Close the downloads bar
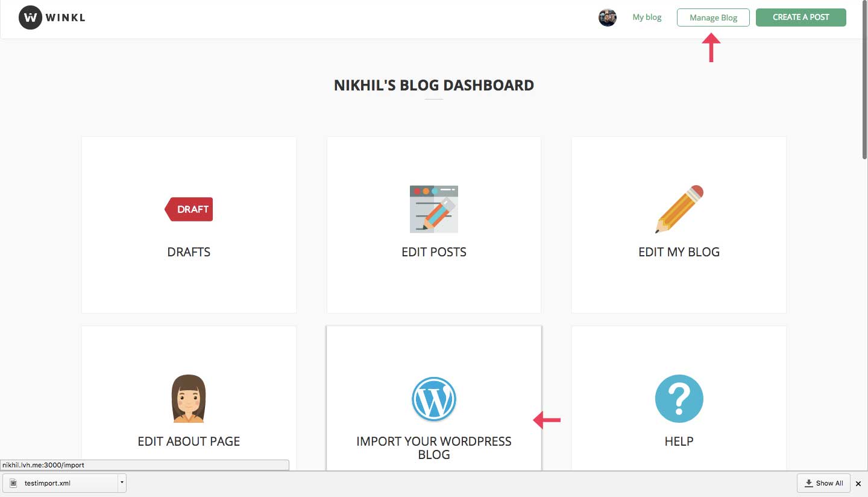This screenshot has width=868, height=497. coord(859,484)
